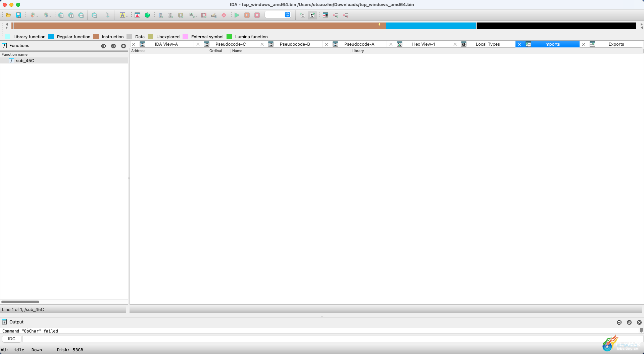Switch to the Hex View-1 tab
Screen dimensions: 644x354
tap(423, 44)
